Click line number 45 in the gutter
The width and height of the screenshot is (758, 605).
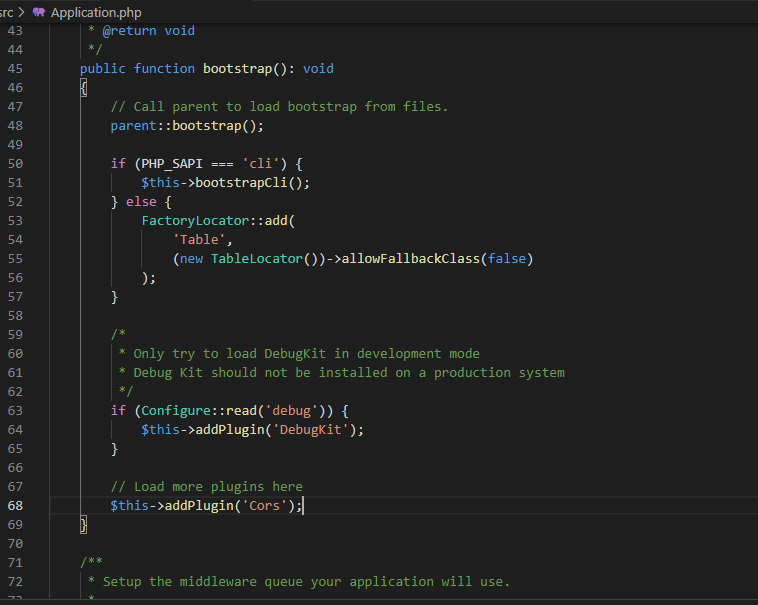(x=15, y=69)
